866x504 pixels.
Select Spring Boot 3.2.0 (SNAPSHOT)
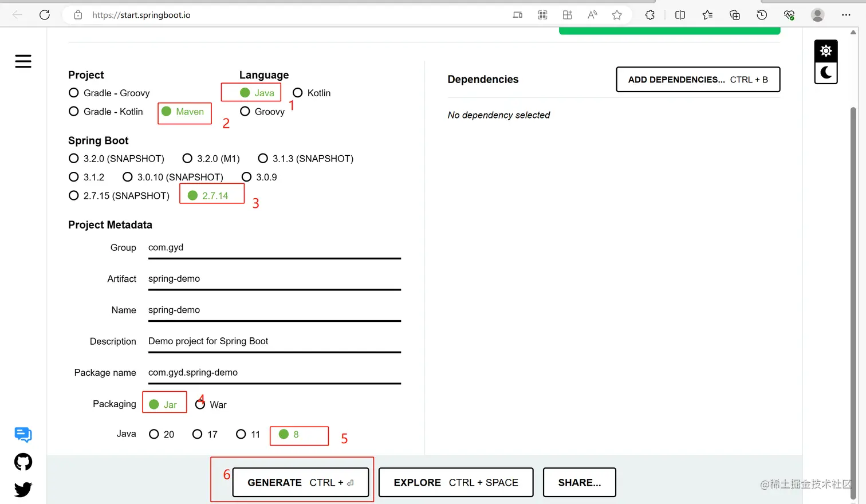tap(116, 158)
